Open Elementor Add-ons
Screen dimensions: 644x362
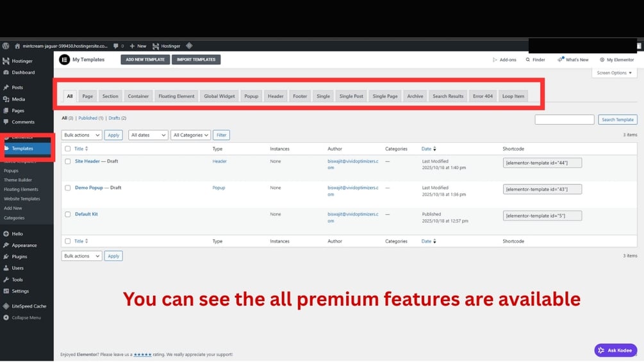[504, 60]
